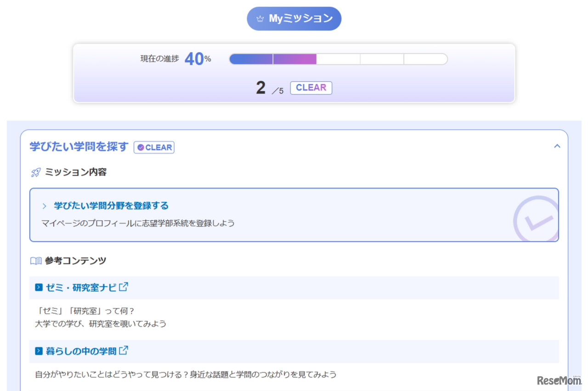The height and width of the screenshot is (391, 588).
Task: Collapse the 学びたい学問を探す section with the chevron
Action: (557, 146)
